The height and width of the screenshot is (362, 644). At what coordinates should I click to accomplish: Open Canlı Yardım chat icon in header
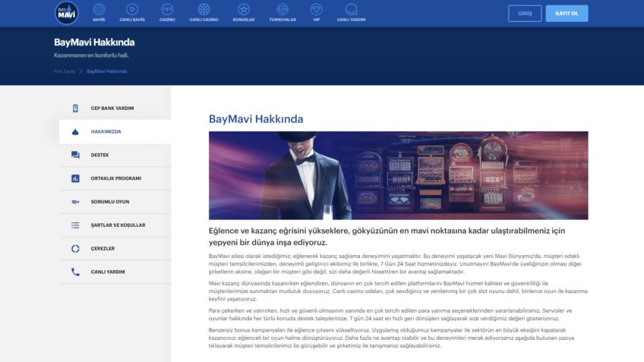click(352, 10)
